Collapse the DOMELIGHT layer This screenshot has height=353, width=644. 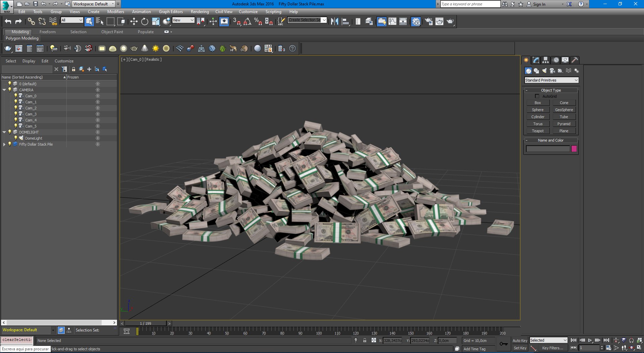(4, 132)
